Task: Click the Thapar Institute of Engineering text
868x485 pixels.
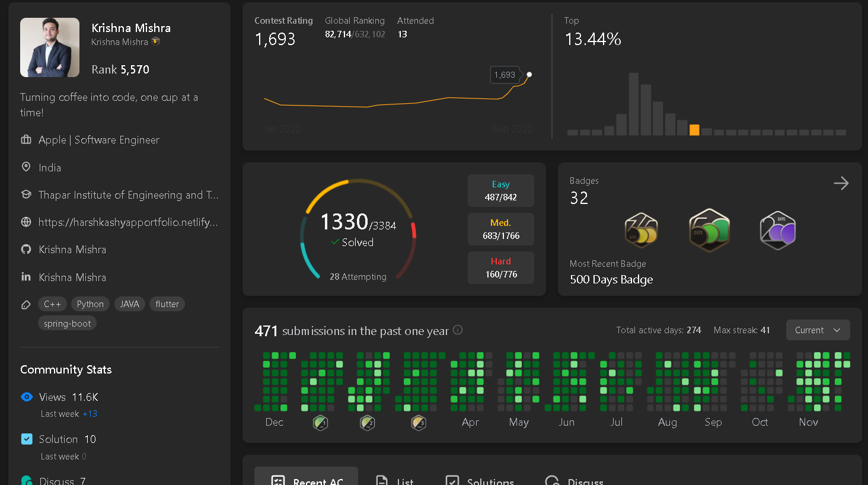Action: 128,195
